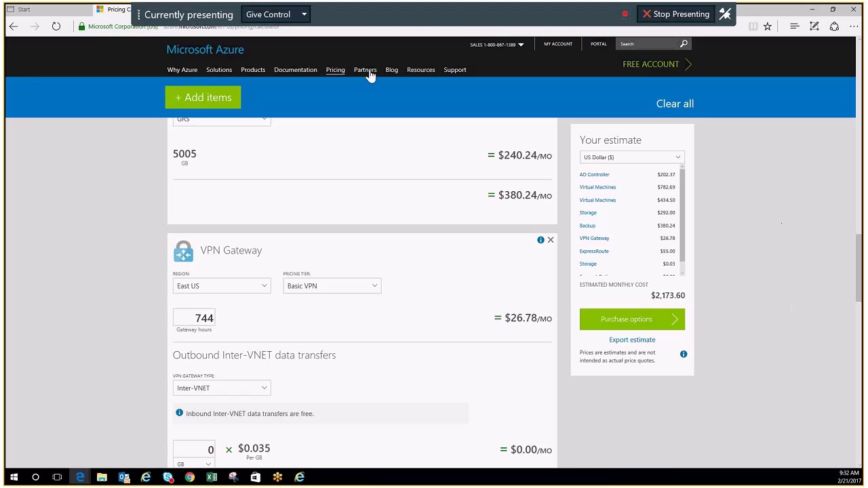Click the Add items button
Viewport: 868px width, 488px height.
click(x=203, y=98)
